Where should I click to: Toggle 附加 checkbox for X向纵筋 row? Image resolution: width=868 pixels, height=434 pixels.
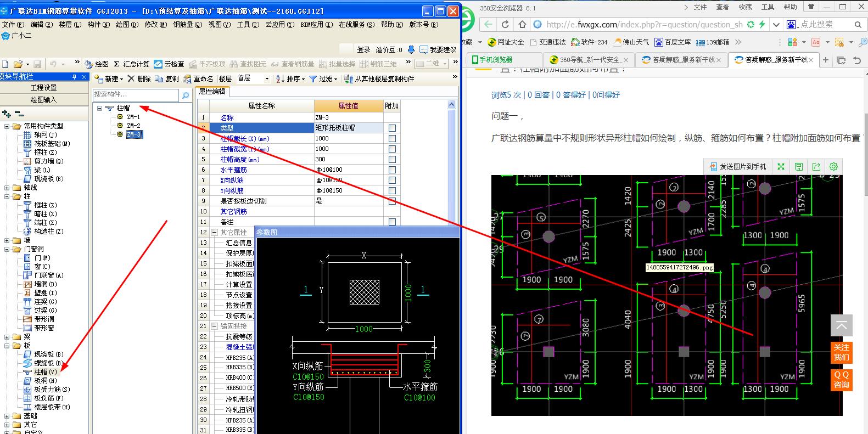(x=392, y=180)
